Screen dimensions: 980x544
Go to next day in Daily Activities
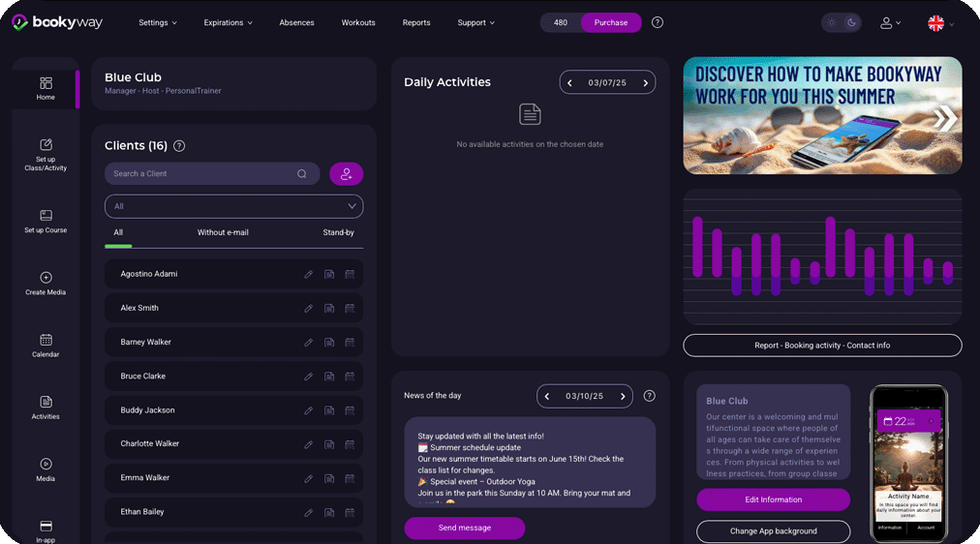click(x=644, y=83)
